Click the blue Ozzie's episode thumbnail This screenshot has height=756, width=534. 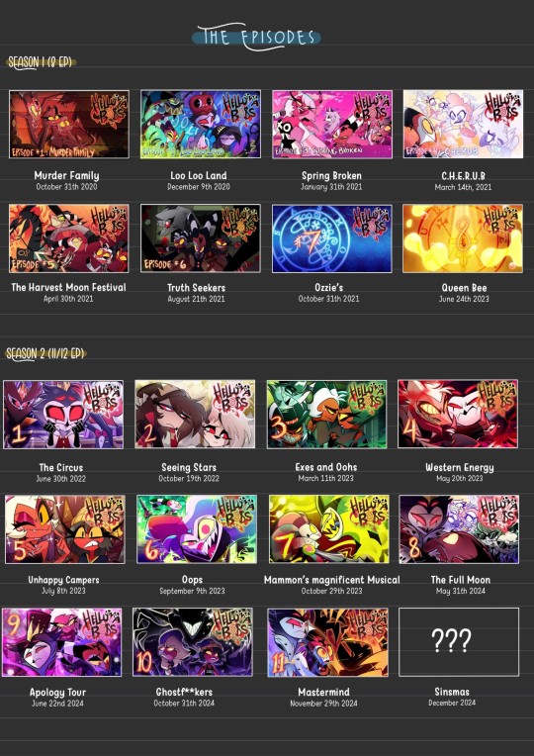[x=332, y=238]
